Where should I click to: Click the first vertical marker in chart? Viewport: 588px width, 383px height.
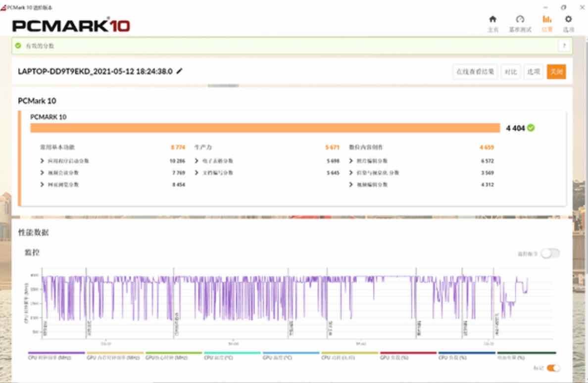click(42, 303)
